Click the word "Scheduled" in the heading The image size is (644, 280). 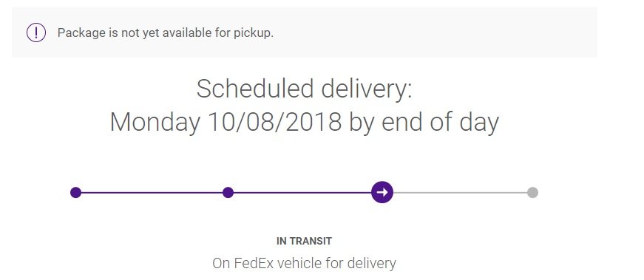254,88
